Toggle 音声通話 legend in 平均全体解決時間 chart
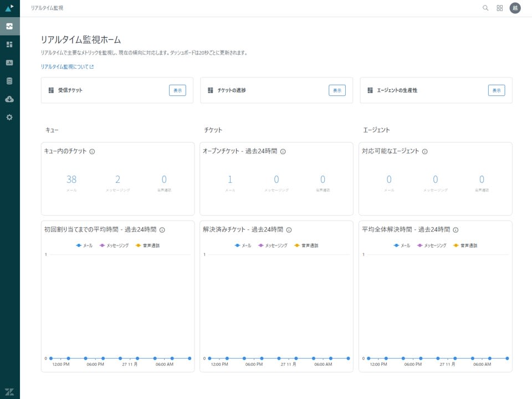 coord(464,245)
